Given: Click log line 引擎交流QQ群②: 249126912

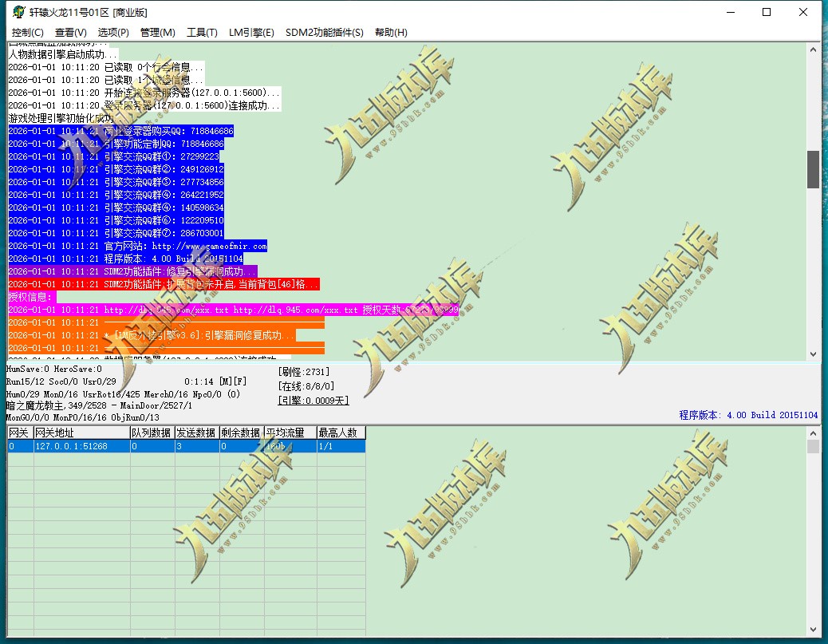Looking at the screenshot, I should pos(116,169).
